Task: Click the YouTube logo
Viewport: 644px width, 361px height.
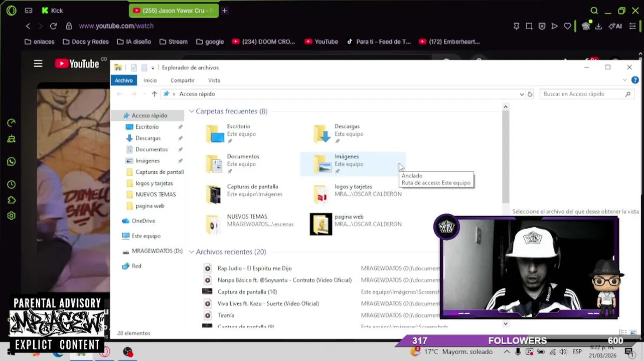Action: 77,64
